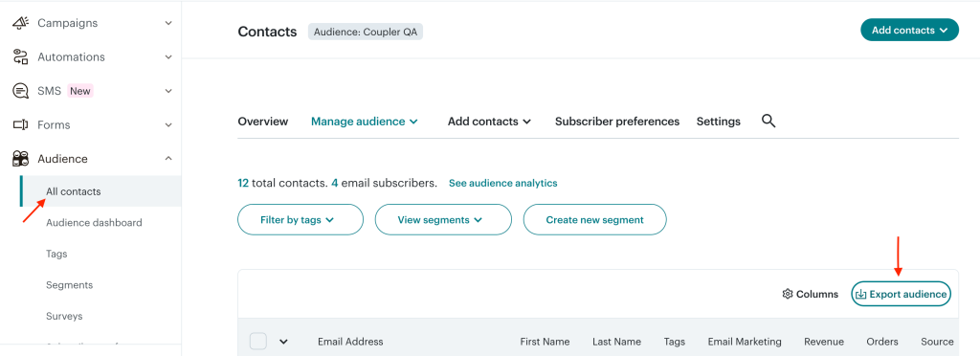980x356 pixels.
Task: Switch to the Overview tab
Action: pos(263,122)
